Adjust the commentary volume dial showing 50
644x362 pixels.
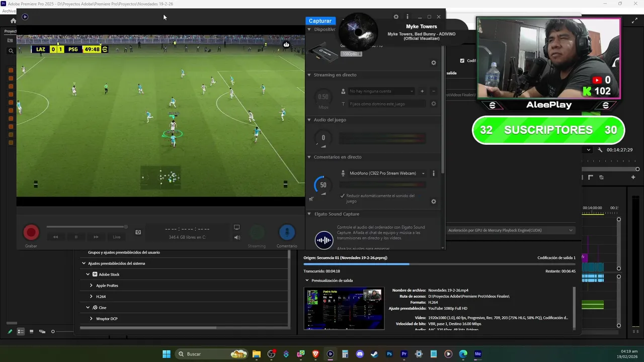(x=323, y=185)
